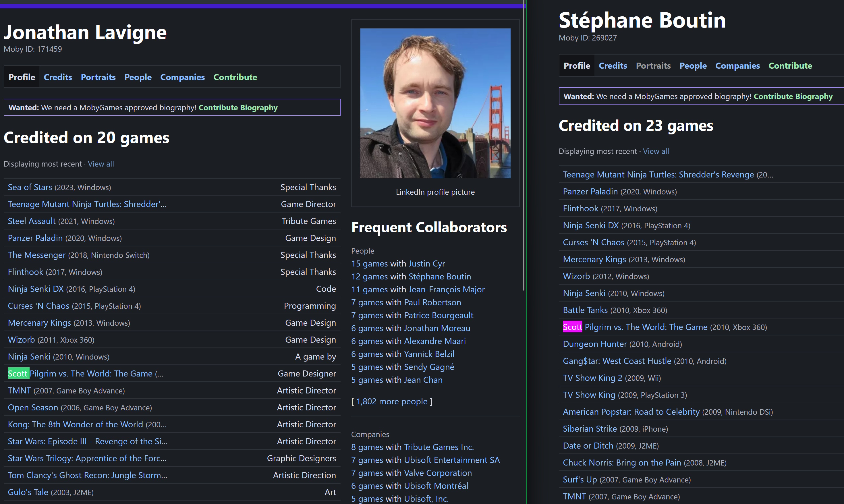Open Kong: The 8th Wonder of the World link

click(75, 424)
